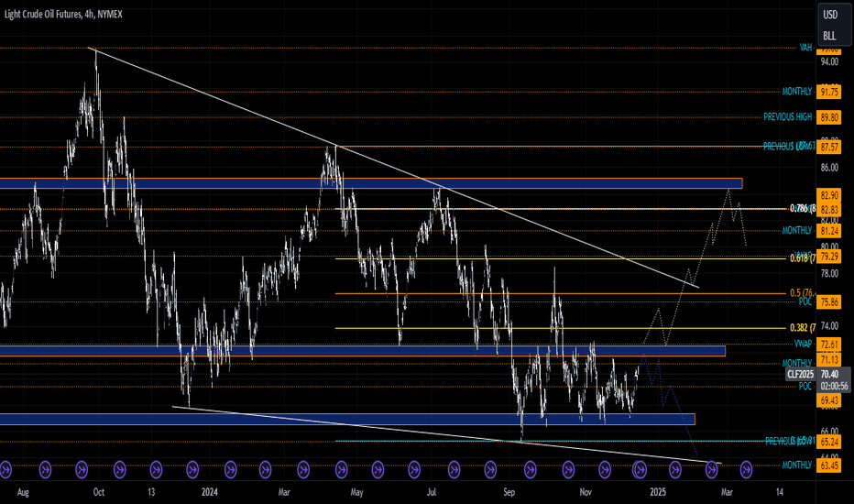854x504 pixels.
Task: Select the chart title 'Light Crude Oil Futures, 4h, NYMEX'
Action: [x=63, y=15]
